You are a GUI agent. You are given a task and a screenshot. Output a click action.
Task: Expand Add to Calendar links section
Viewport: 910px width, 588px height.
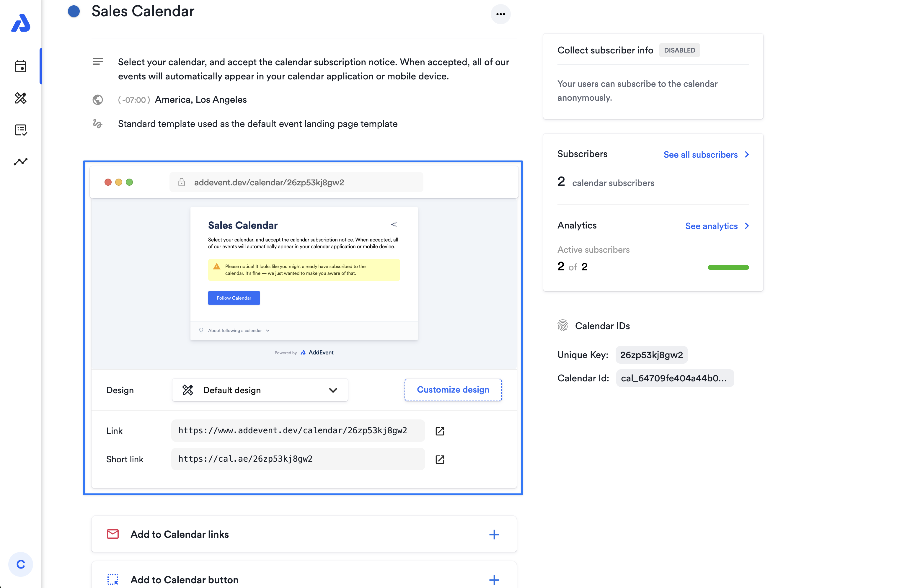[494, 534]
